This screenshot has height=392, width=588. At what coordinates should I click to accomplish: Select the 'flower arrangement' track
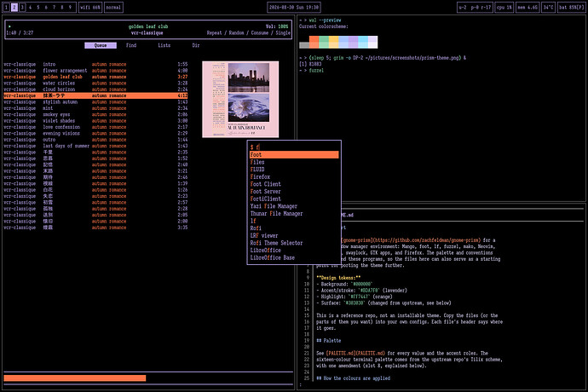(95, 71)
